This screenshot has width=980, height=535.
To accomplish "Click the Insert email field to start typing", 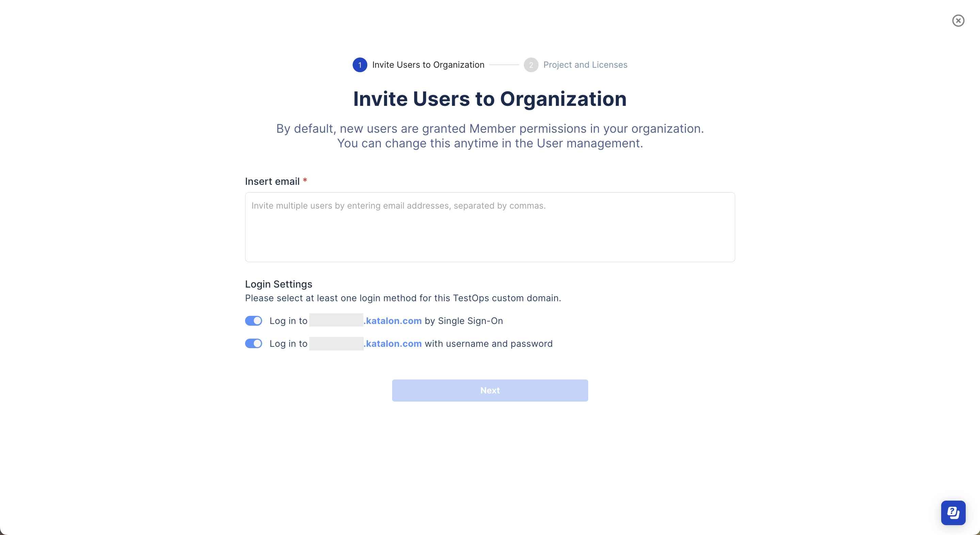I will click(x=489, y=227).
